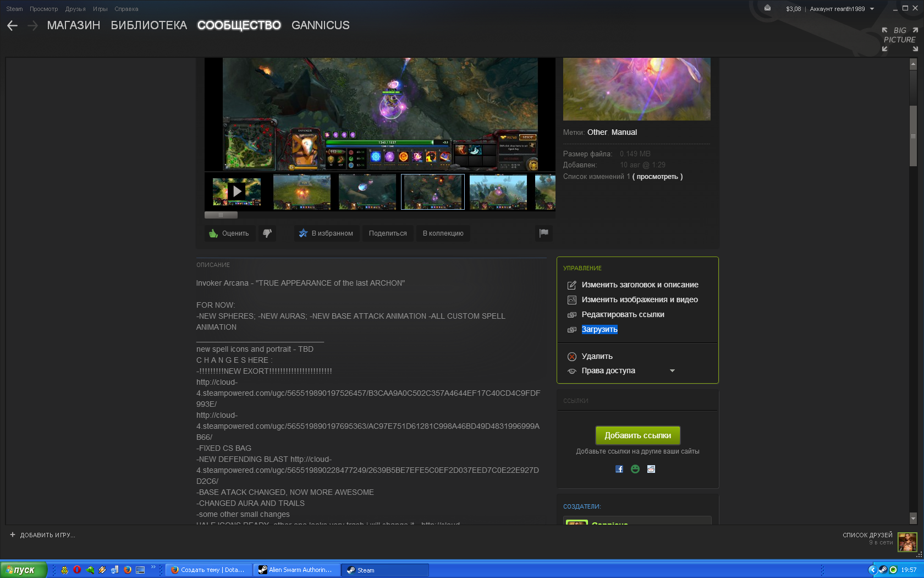
Task: Go to the БИБЛИОТЕКА tab
Action: click(149, 25)
